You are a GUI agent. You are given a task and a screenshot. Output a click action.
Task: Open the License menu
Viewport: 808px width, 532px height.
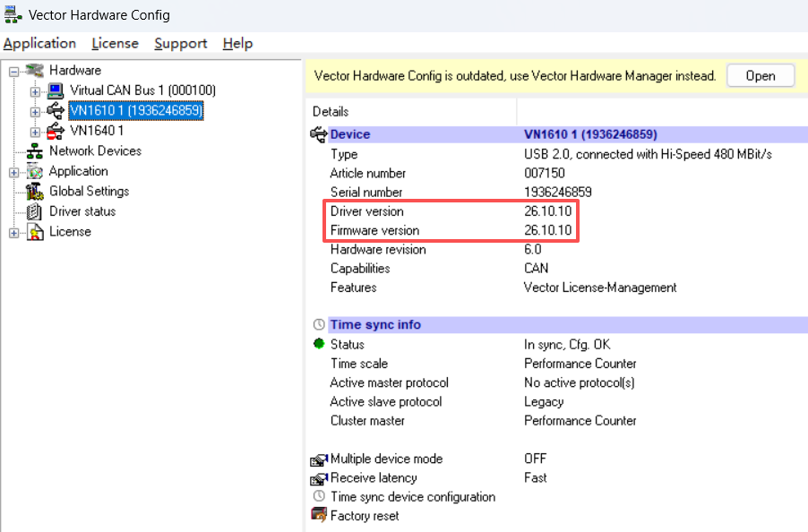[115, 44]
